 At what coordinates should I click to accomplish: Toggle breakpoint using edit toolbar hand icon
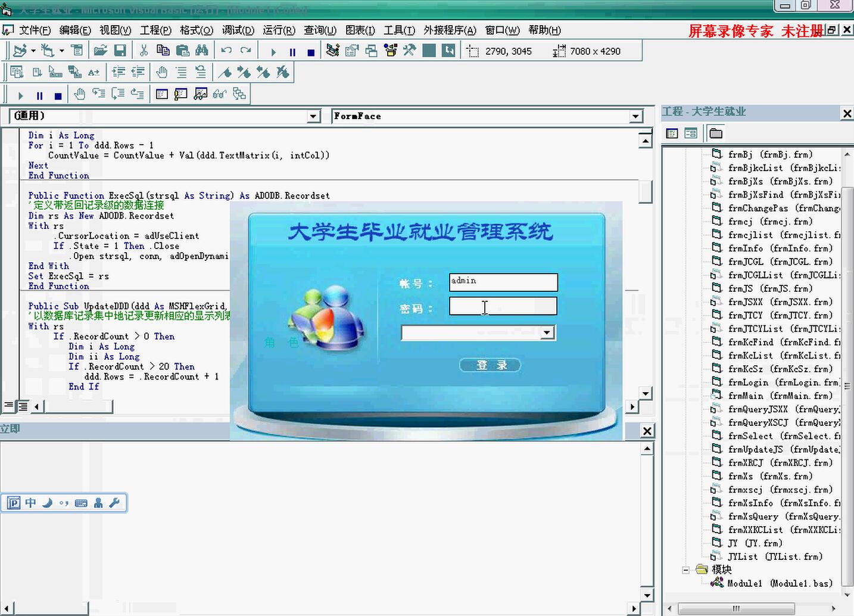click(x=161, y=72)
